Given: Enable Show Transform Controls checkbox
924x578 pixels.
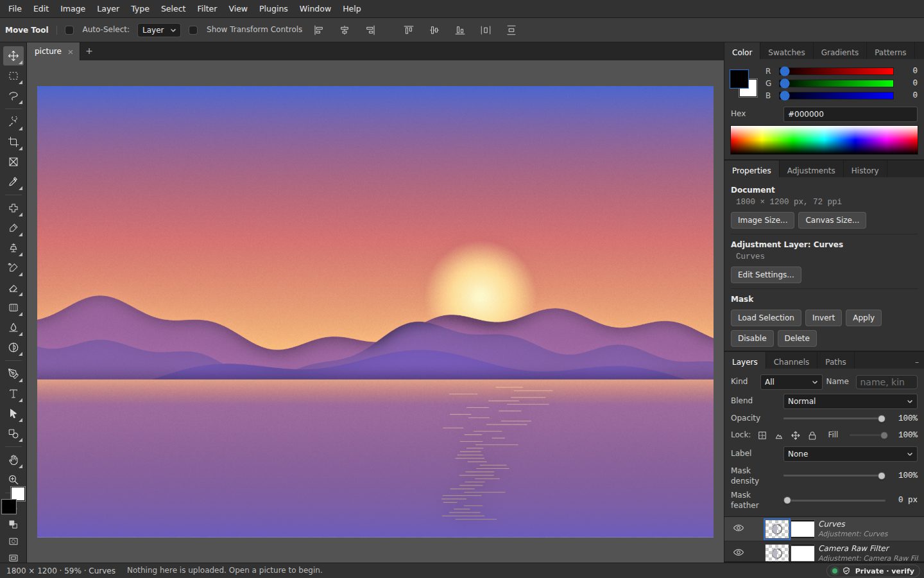Looking at the screenshot, I should pos(193,30).
